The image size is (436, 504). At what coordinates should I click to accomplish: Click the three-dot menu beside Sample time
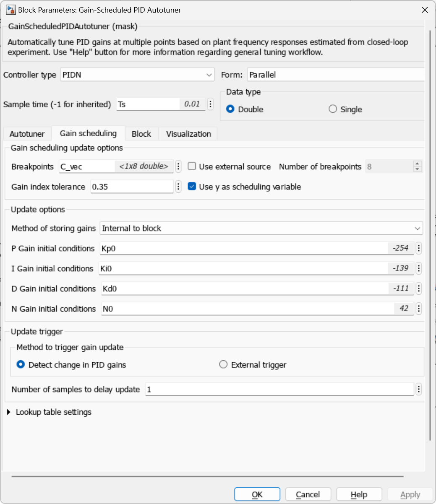click(211, 104)
